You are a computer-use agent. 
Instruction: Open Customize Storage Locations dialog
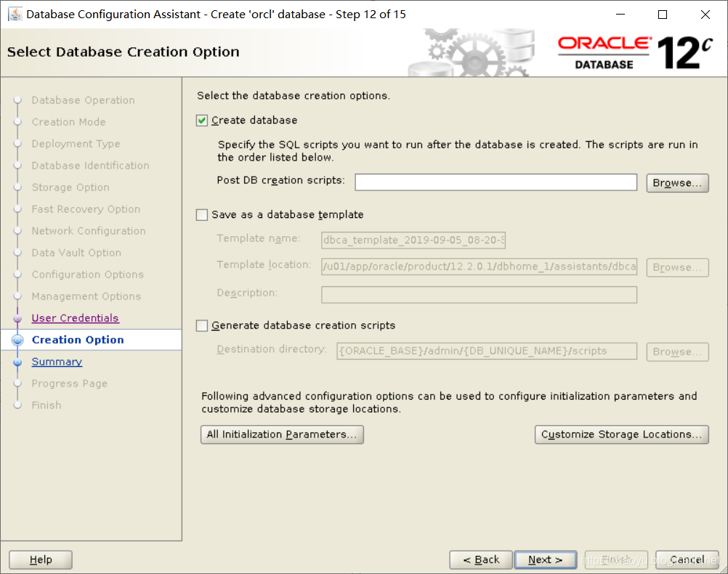(622, 434)
